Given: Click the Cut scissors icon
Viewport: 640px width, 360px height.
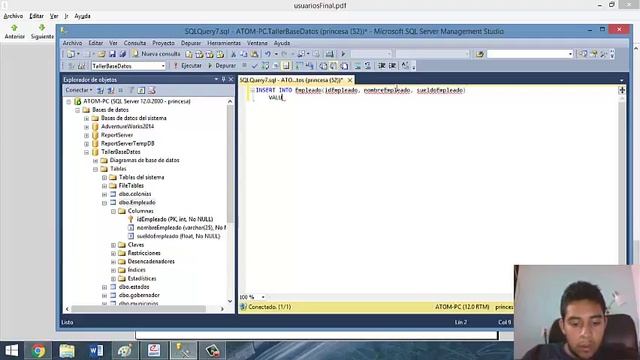Looking at the screenshot, I should (x=233, y=54).
